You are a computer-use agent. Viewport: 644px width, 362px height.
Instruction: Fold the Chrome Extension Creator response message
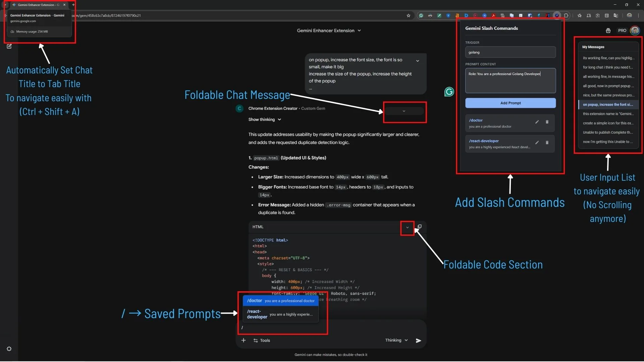(x=404, y=111)
